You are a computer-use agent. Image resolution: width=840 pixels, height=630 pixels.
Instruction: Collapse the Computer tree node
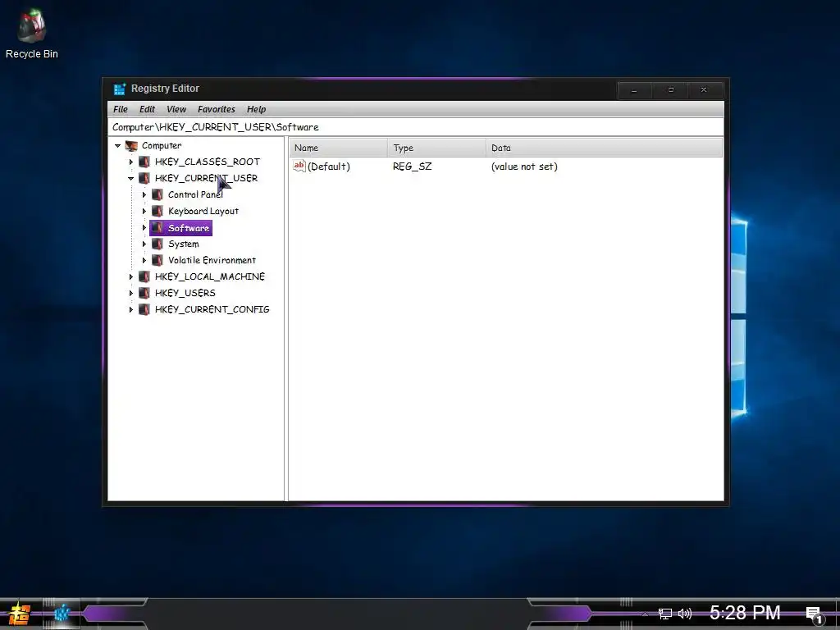click(x=118, y=146)
